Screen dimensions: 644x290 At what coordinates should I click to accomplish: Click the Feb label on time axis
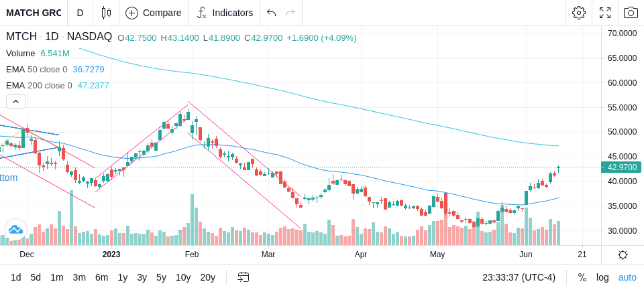click(x=192, y=255)
